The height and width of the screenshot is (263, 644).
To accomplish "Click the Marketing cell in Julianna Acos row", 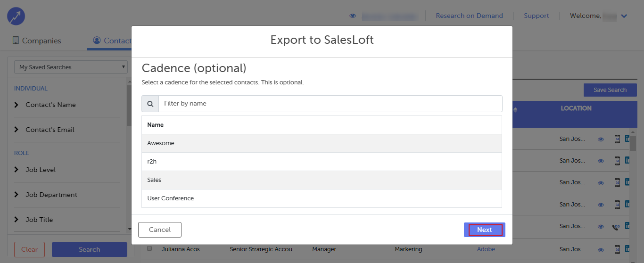I will pyautogui.click(x=408, y=249).
